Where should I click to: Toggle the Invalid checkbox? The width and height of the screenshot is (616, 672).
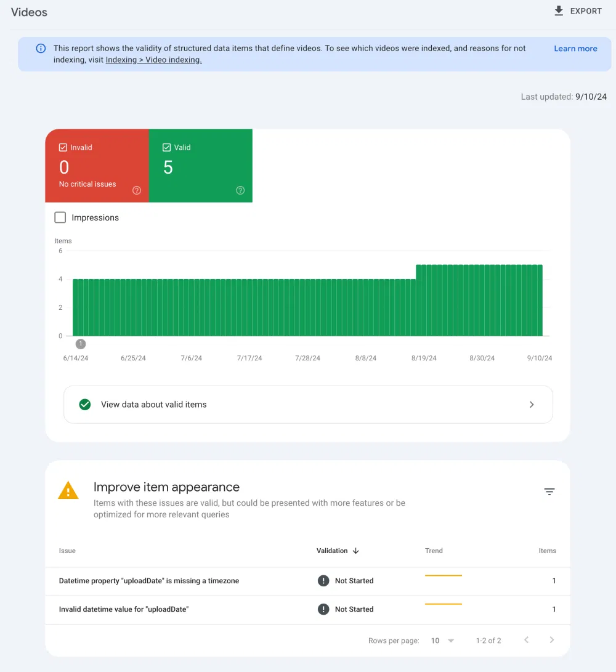click(x=63, y=147)
